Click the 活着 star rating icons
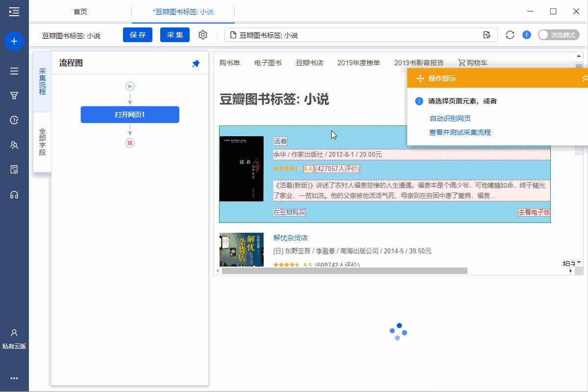The height and width of the screenshot is (392, 588). (x=287, y=169)
